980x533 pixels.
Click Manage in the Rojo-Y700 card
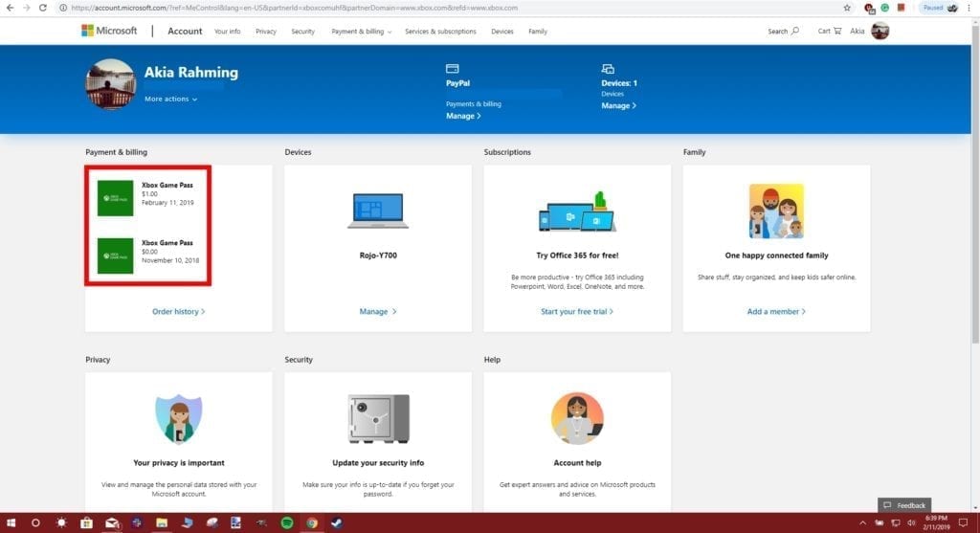tap(378, 311)
